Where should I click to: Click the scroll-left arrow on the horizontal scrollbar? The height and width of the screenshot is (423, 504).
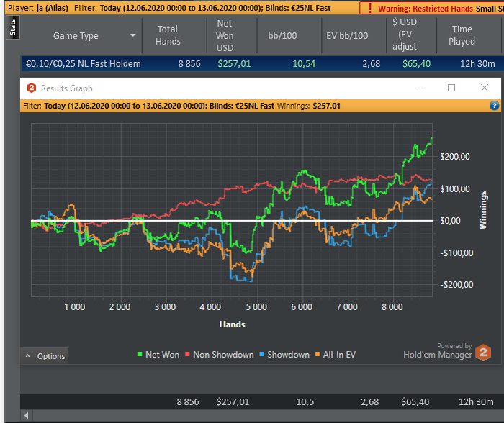(27, 416)
